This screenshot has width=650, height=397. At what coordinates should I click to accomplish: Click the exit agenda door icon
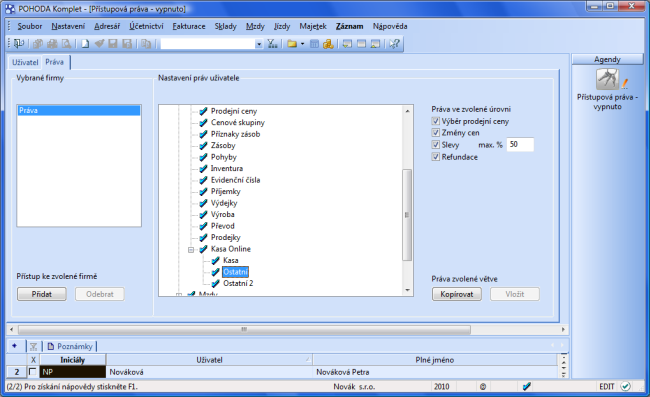click(19, 43)
